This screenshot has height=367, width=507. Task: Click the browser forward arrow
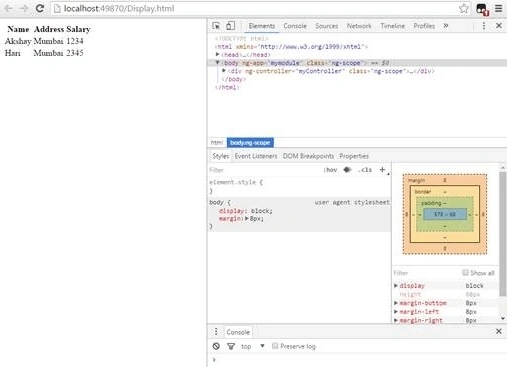[x=24, y=8]
